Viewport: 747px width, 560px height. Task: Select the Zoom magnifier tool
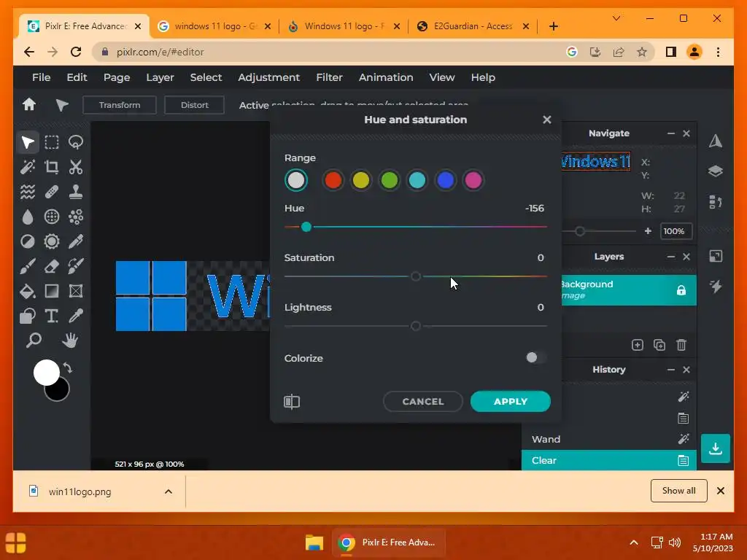click(34, 341)
